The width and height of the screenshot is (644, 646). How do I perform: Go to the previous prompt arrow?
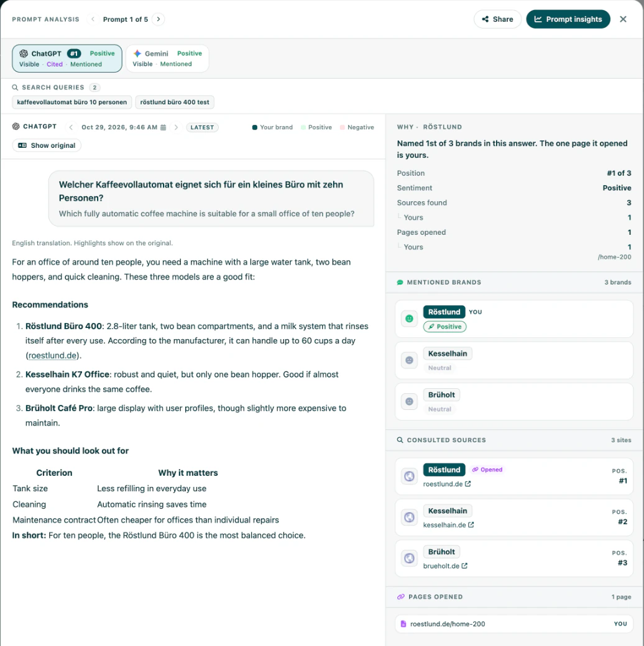coord(93,19)
